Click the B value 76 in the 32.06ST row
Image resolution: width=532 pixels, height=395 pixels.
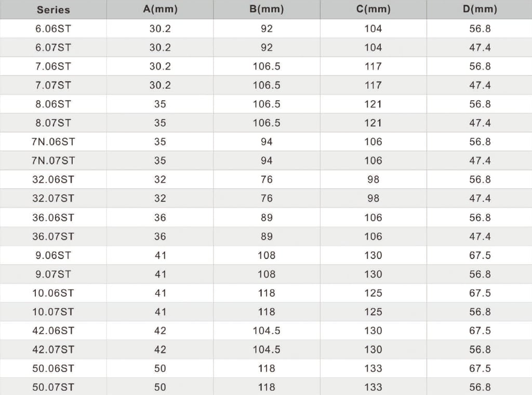(267, 179)
